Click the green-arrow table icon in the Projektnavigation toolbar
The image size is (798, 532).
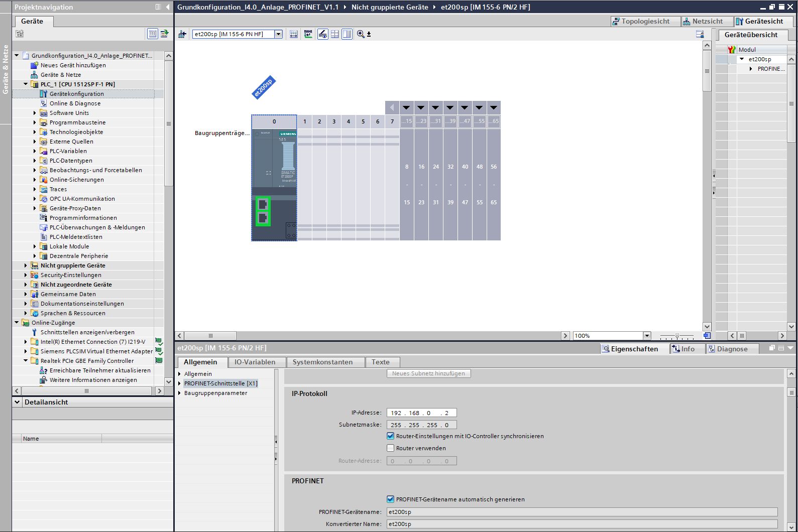(x=164, y=34)
